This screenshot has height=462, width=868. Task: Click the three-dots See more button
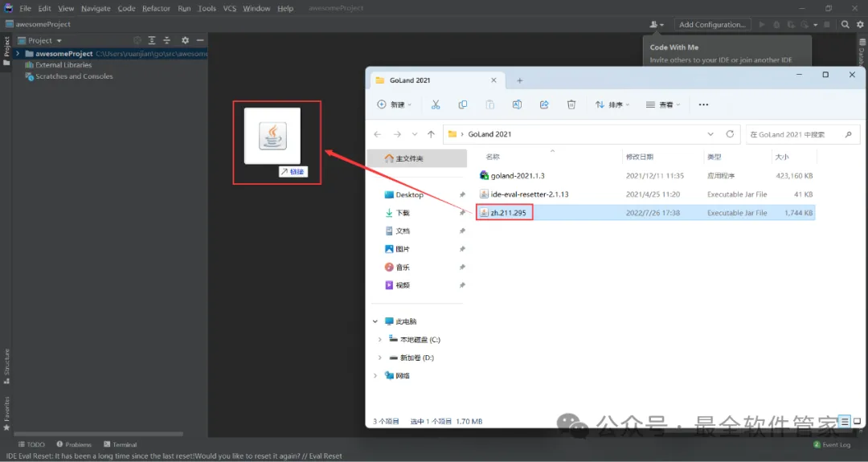703,104
